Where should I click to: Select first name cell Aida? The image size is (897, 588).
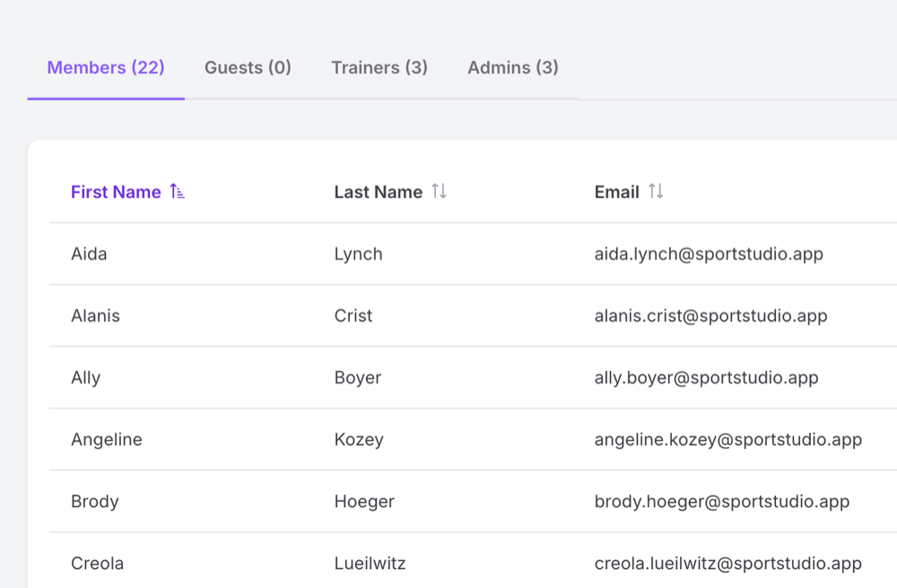point(89,254)
